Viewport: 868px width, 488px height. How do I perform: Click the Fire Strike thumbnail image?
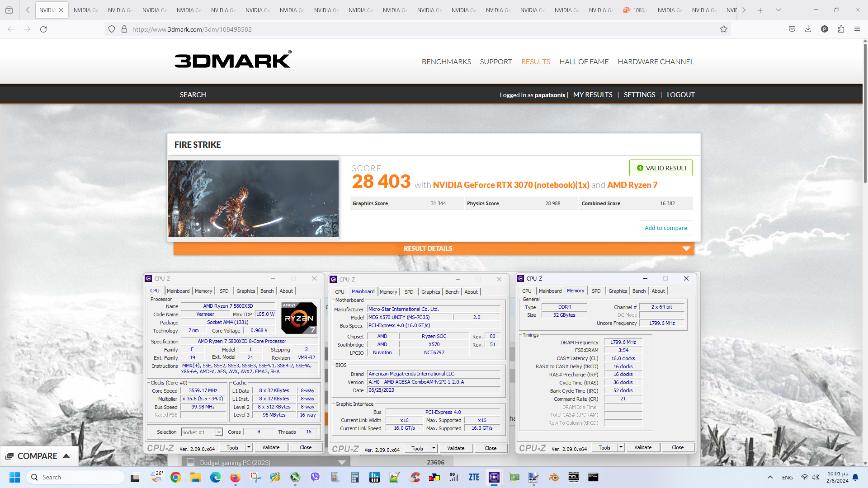(253, 199)
